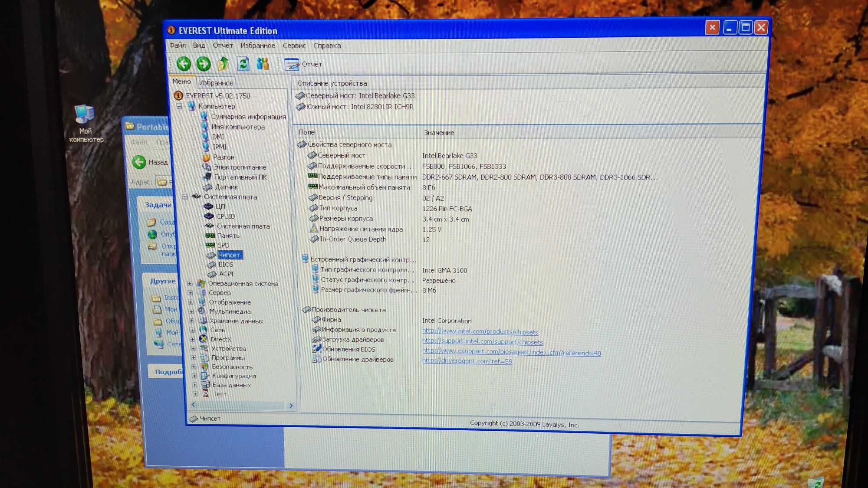Select the highlighted Чипсет tree item
The image size is (868, 488).
pyautogui.click(x=229, y=255)
